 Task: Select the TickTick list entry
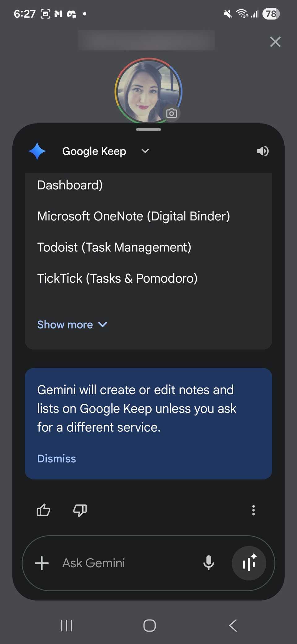118,278
